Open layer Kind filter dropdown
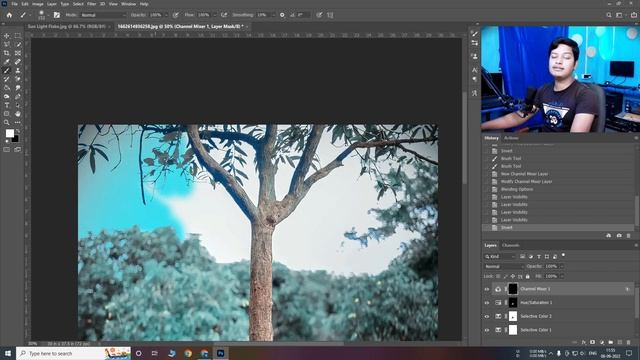640x360 pixels. [500, 256]
